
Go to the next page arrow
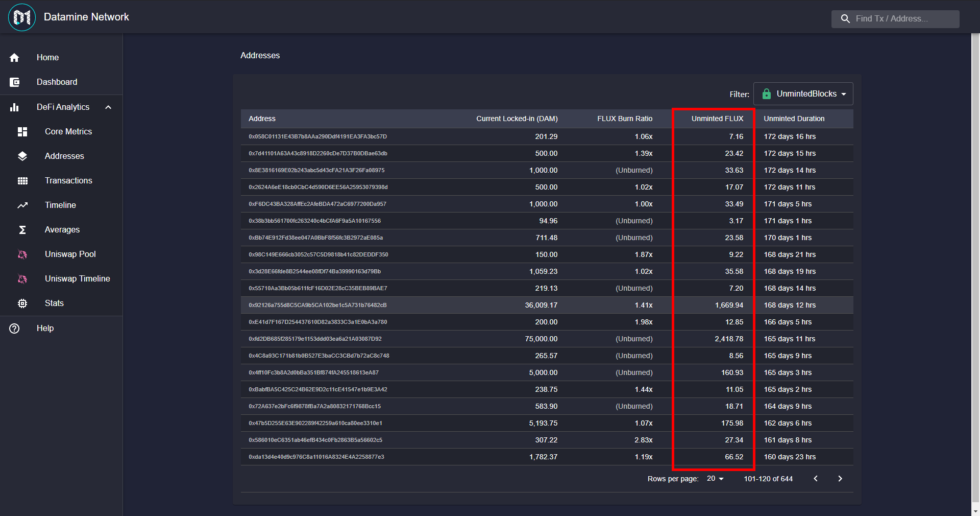point(840,479)
